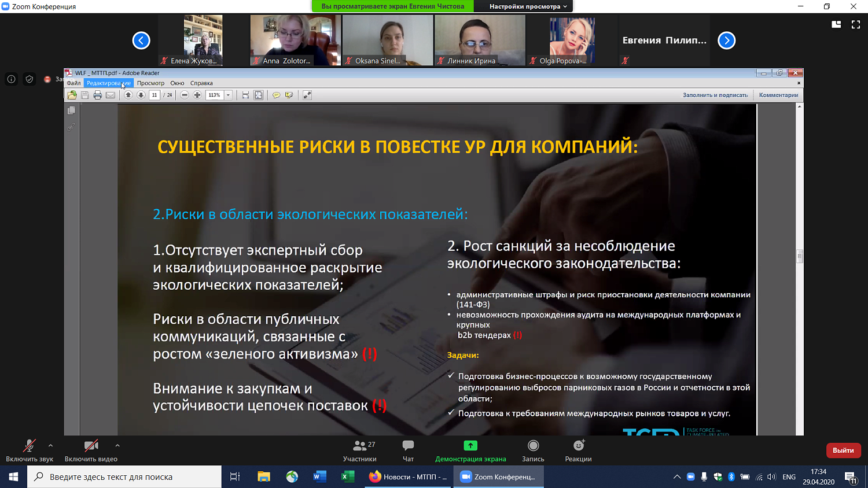Click the red Выйти button

[843, 450]
